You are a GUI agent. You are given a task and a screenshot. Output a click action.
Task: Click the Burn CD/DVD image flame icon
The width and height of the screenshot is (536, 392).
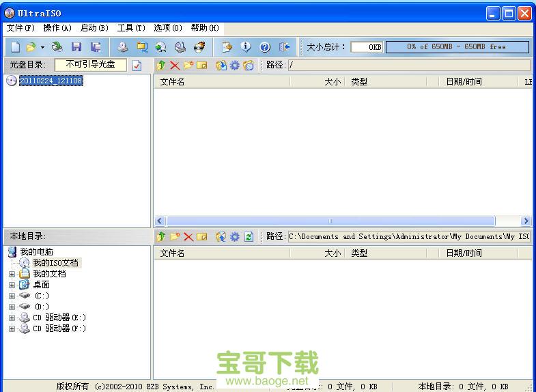coord(199,47)
